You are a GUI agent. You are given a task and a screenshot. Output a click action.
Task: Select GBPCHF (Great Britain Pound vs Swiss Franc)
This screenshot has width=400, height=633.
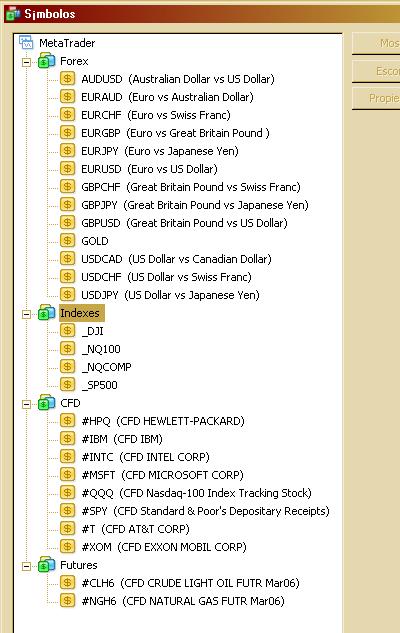(x=191, y=187)
